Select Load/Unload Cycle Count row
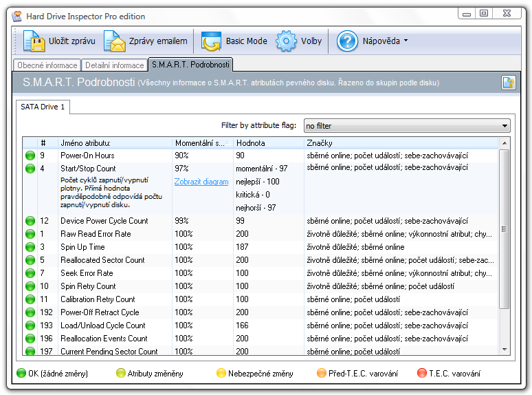Image resolution: width=532 pixels, height=395 pixels. (261, 325)
